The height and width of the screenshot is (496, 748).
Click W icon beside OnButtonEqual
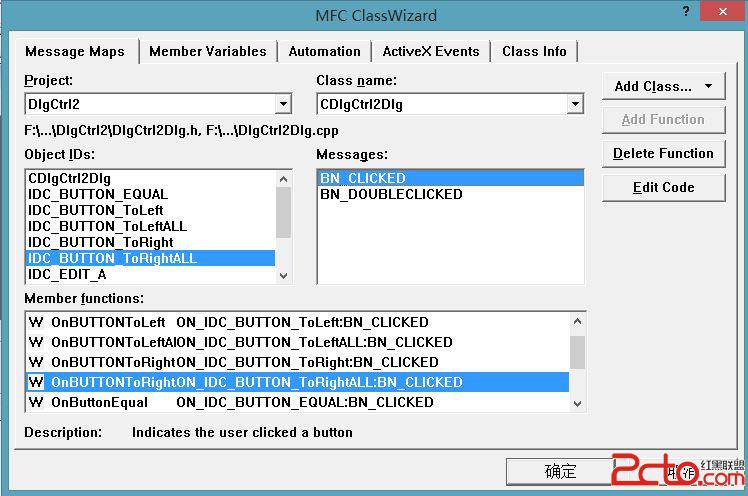coord(36,402)
